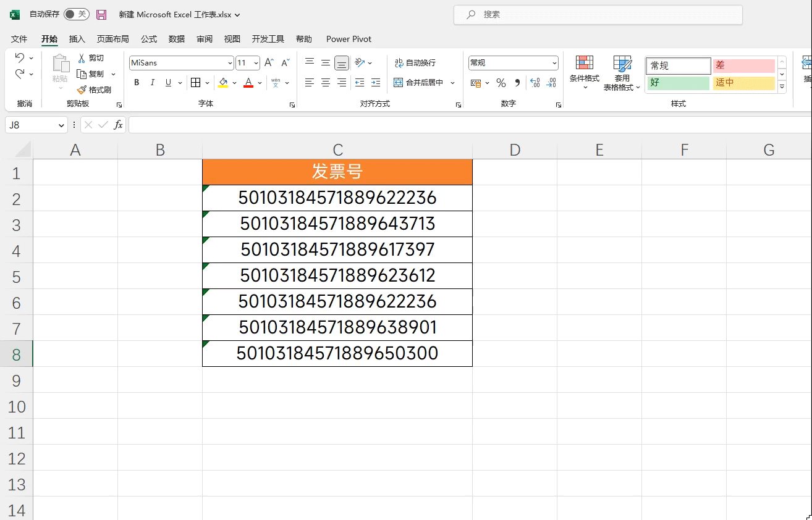The width and height of the screenshot is (812, 520).
Task: Open the file name dropdown in title bar
Action: [238, 15]
